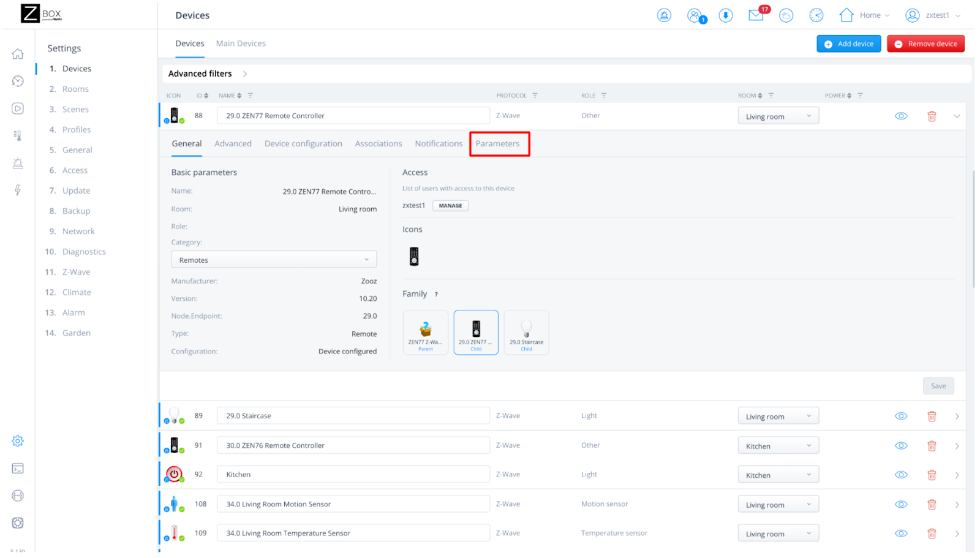Image resolution: width=980 pixels, height=558 pixels.
Task: Open the download updates icon in header
Action: pos(725,15)
